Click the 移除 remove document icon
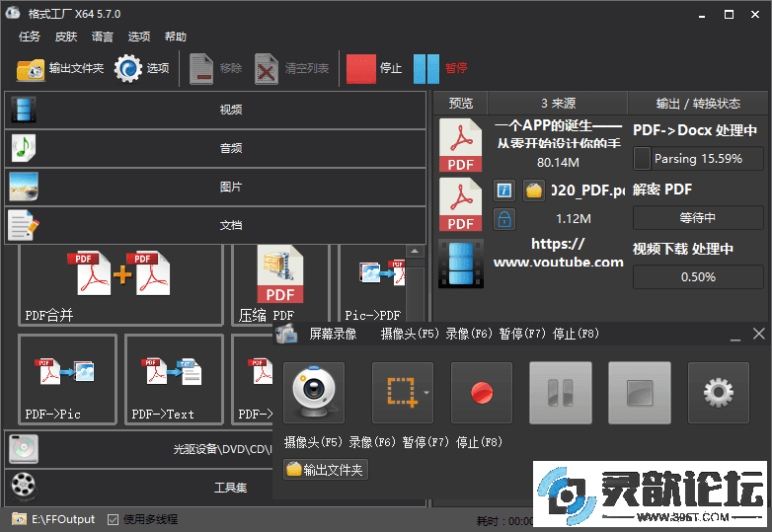The image size is (772, 532). [201, 69]
